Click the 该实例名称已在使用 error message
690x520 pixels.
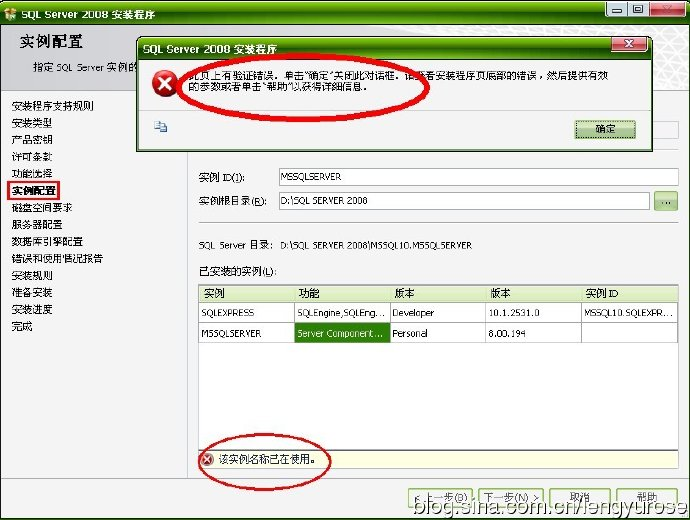[267, 460]
